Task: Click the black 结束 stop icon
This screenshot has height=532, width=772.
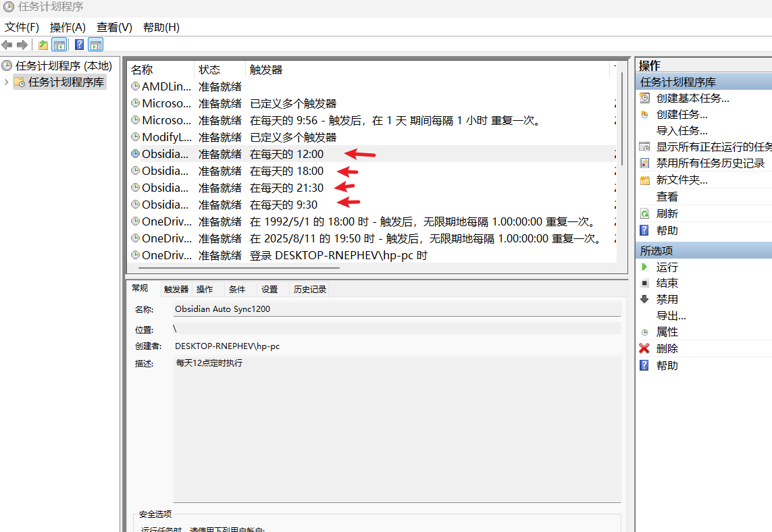Action: pyautogui.click(x=644, y=283)
